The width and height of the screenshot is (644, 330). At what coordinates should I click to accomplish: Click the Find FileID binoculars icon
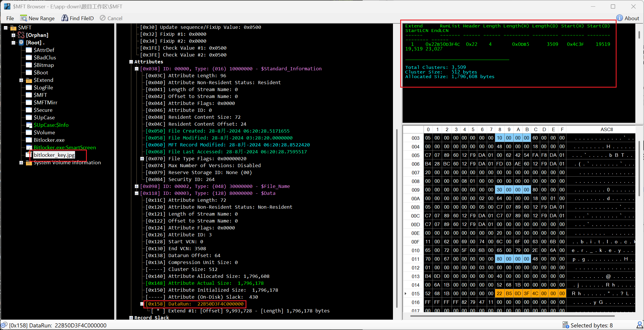tap(65, 18)
